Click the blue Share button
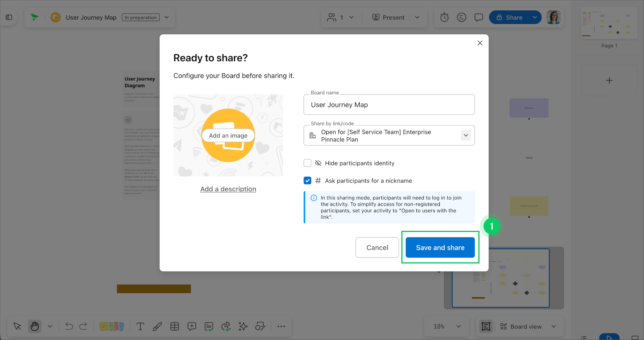 [x=509, y=17]
